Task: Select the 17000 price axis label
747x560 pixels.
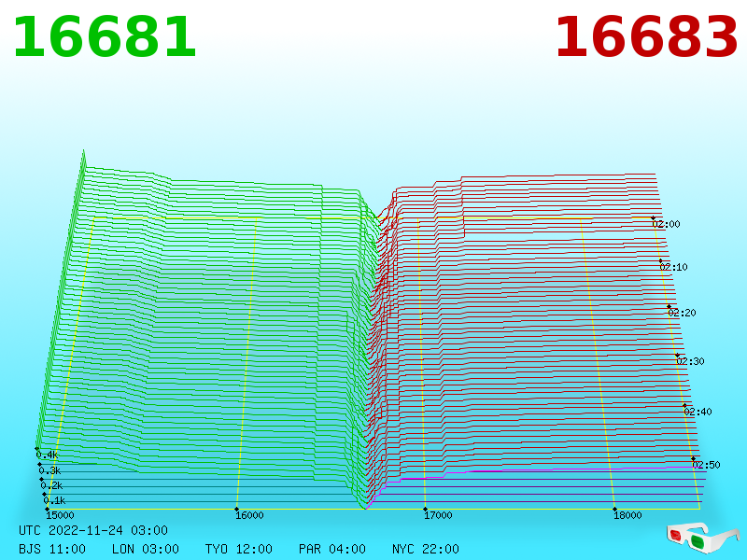Action: pos(438,515)
